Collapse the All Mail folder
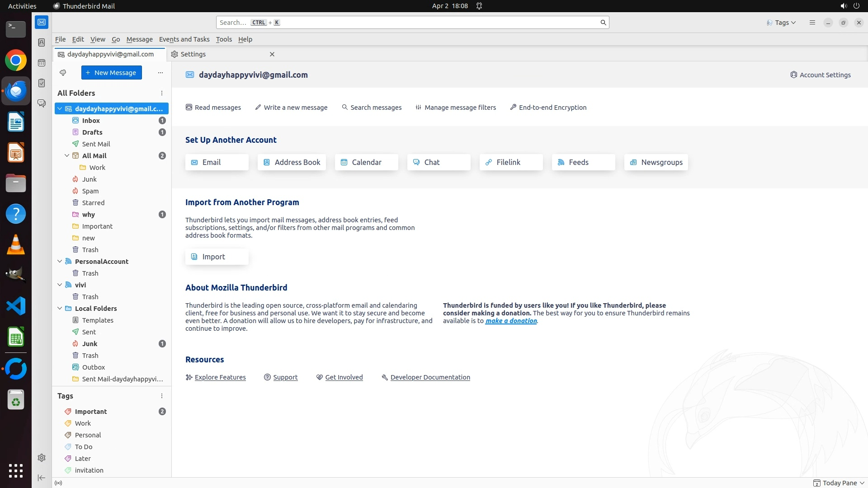The width and height of the screenshot is (868, 488). 67,155
